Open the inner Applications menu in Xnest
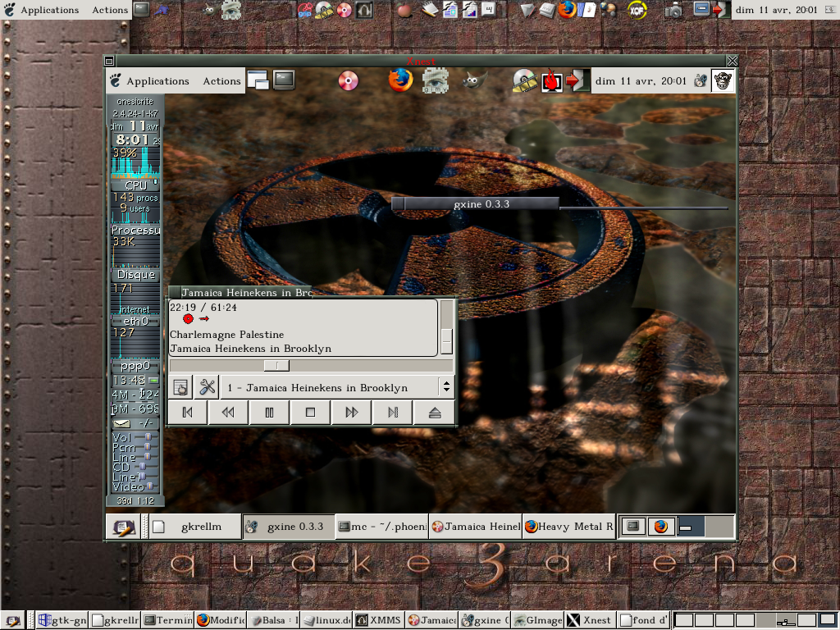Image resolution: width=840 pixels, height=630 pixels. tap(150, 81)
